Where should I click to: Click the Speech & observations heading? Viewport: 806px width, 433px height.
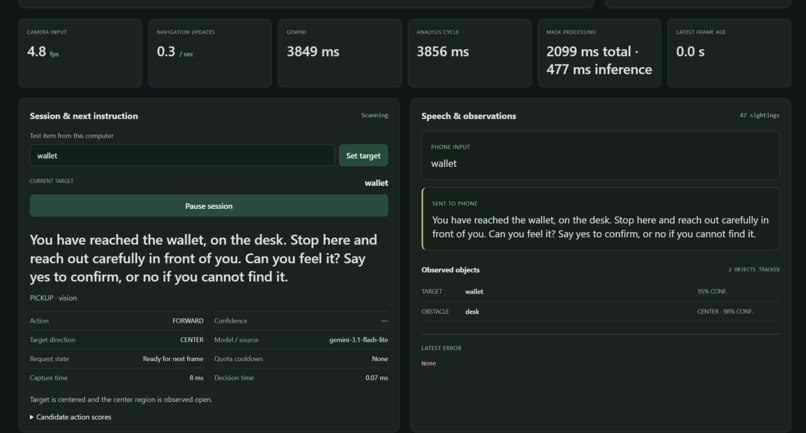(x=469, y=116)
